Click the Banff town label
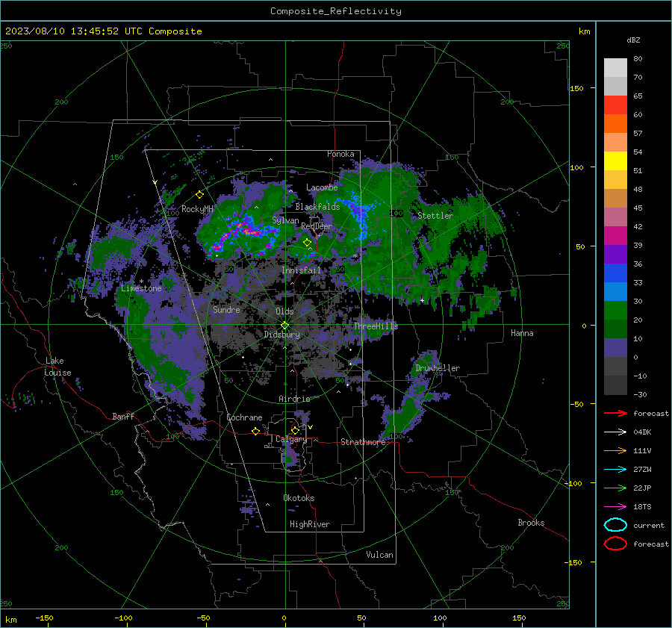 (123, 416)
